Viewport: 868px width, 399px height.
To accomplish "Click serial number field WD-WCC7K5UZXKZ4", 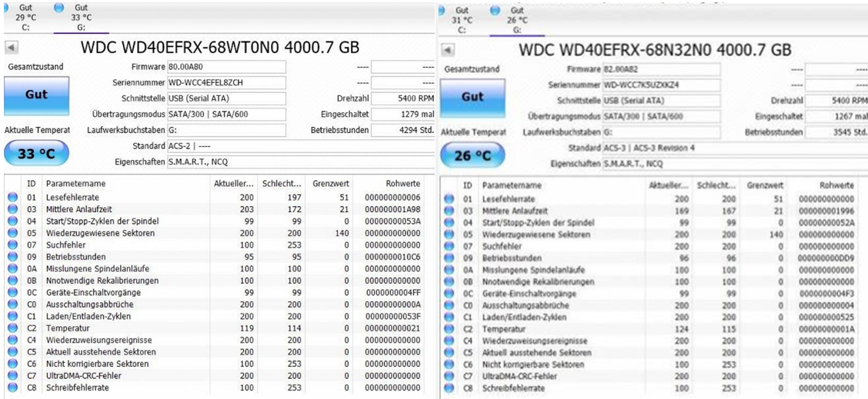I will point(662,85).
